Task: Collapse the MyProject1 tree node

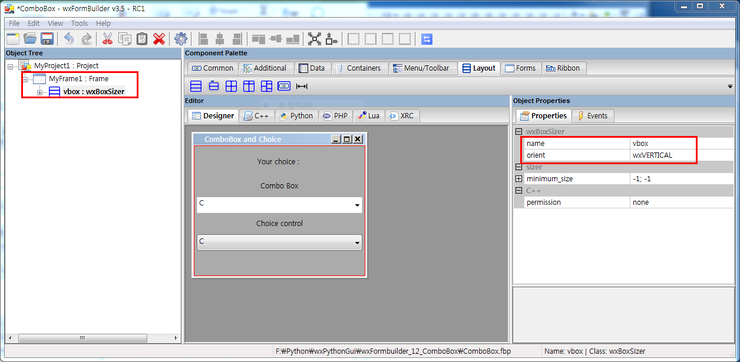Action: 10,66
